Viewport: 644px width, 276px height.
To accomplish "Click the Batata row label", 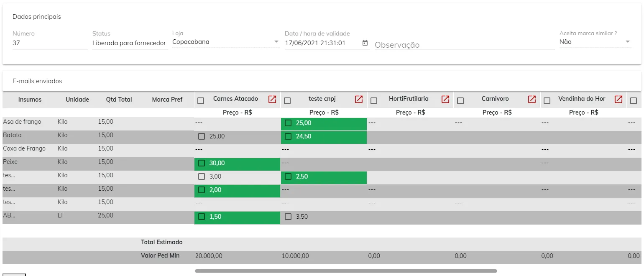I will click(x=12, y=135).
